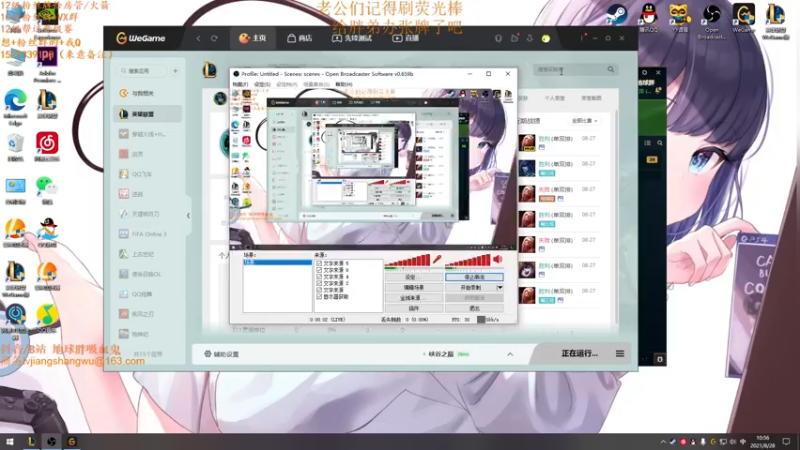Open the download icon in WeGame's header

530,38
